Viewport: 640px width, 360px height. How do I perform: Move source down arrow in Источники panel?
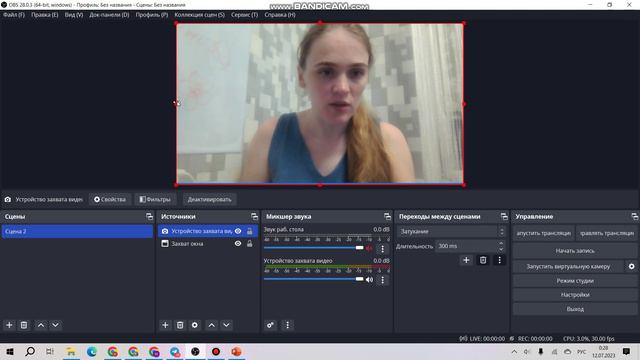pyautogui.click(x=226, y=325)
